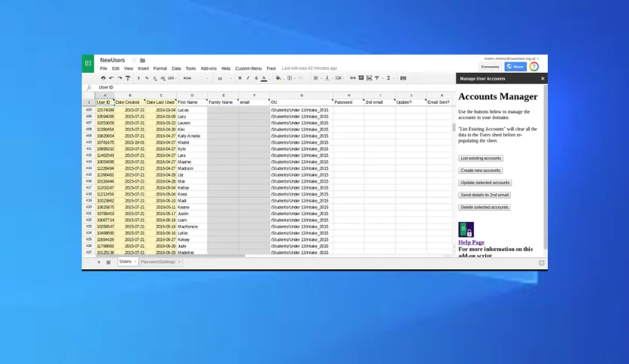Viewport: 629px width, 364px height.
Task: Click the fill color paint bucket
Action: pyautogui.click(x=278, y=78)
